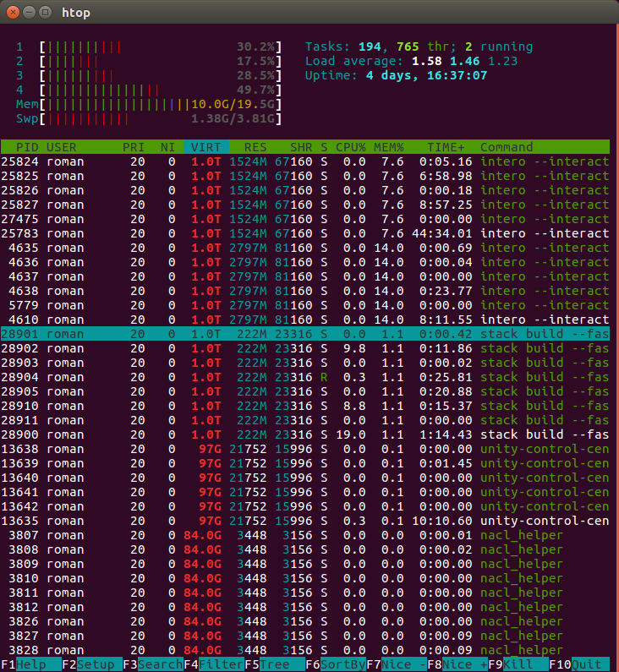Viewport: 619px width, 672px height.
Task: Select process row PID 13639
Action: point(304,463)
